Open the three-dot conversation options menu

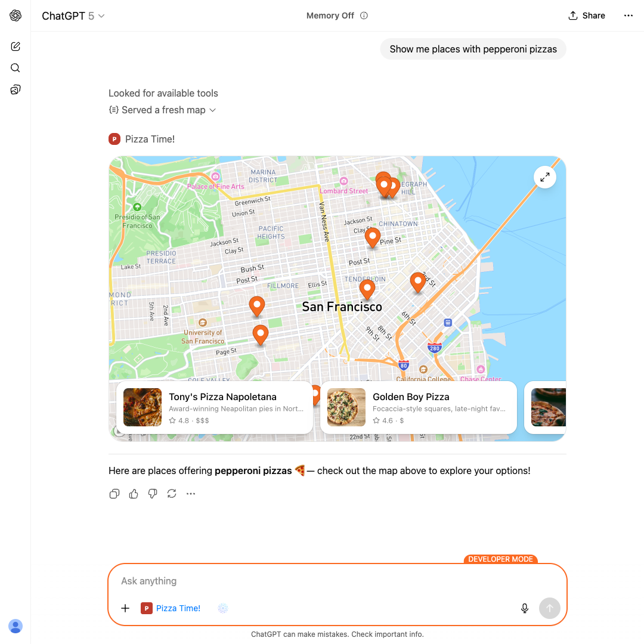click(x=628, y=16)
